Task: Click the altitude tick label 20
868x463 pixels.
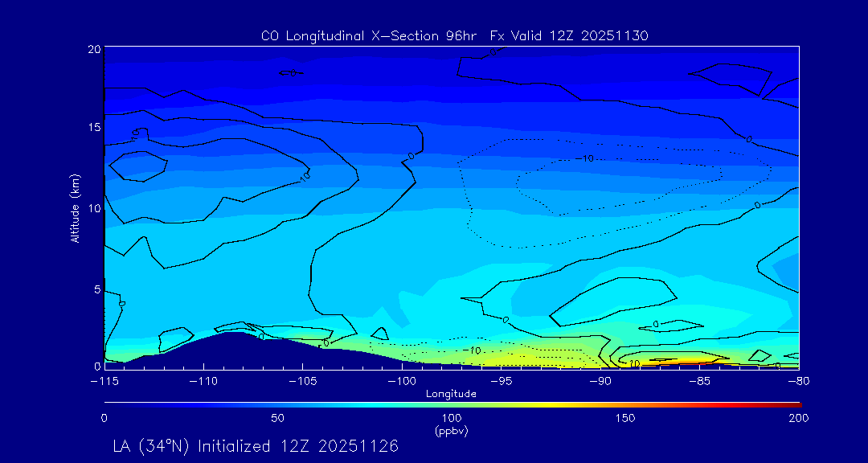Action: click(93, 49)
